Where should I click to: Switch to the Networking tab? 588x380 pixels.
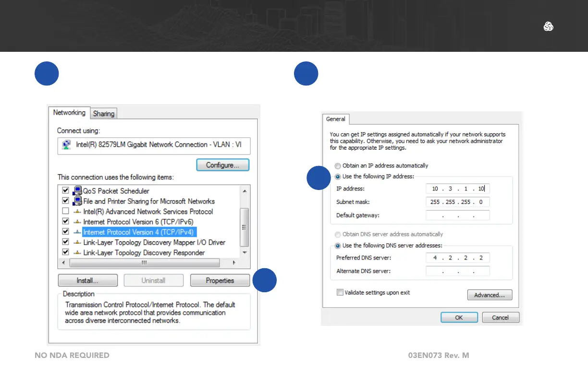click(x=69, y=113)
